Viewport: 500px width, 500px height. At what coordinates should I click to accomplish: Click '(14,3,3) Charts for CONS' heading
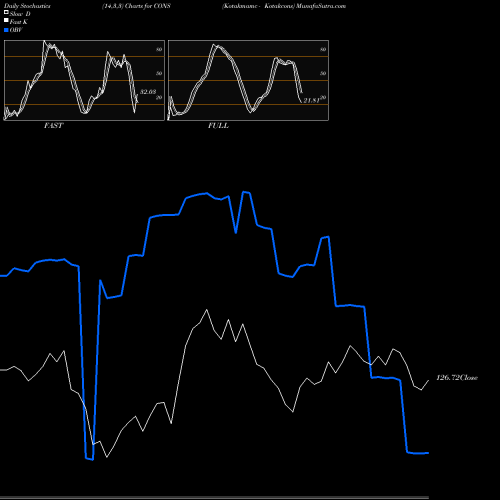coord(136,6)
